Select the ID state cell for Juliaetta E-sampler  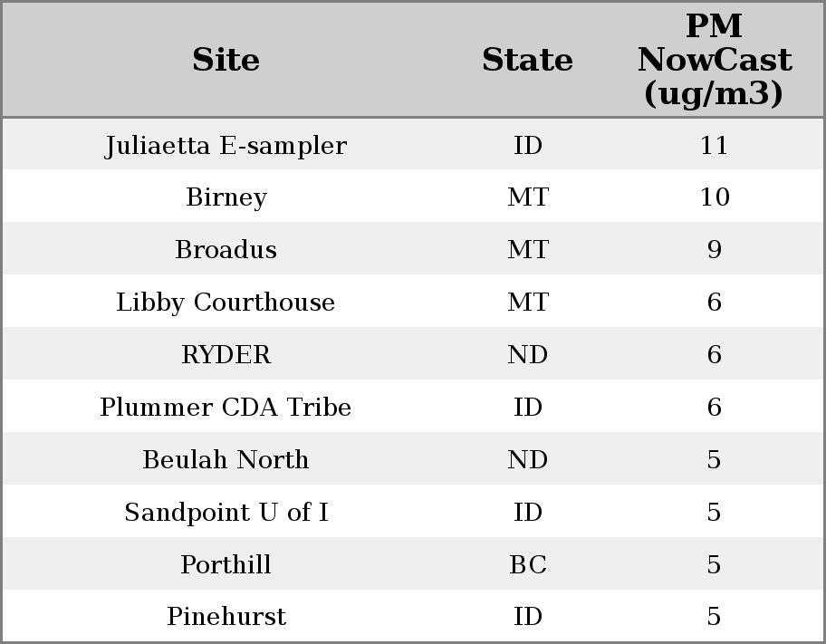click(x=527, y=146)
